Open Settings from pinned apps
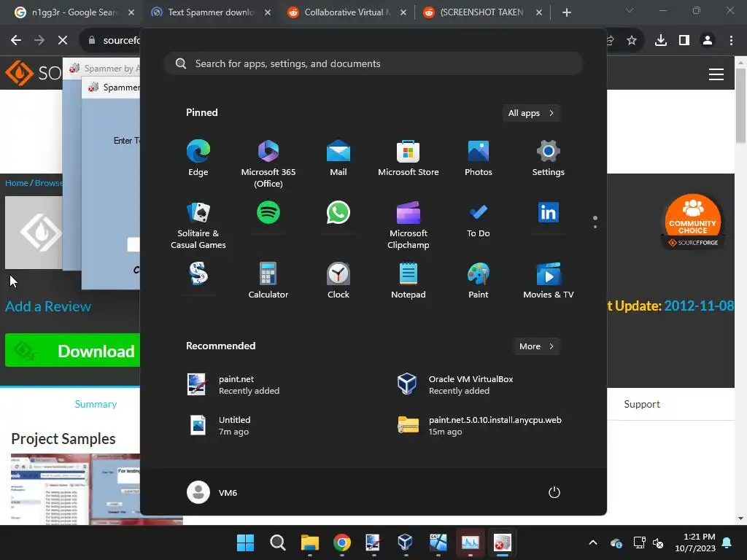The width and height of the screenshot is (747, 560). click(x=549, y=158)
